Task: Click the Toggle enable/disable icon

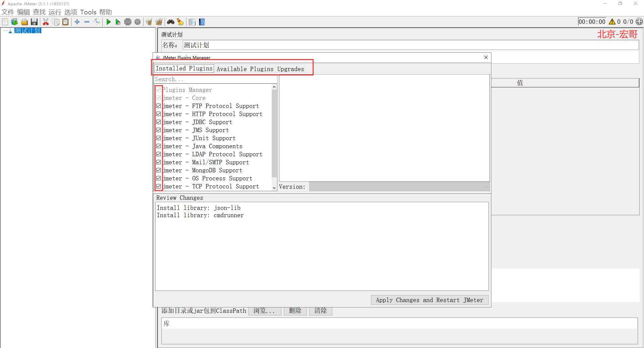Action: (97, 22)
